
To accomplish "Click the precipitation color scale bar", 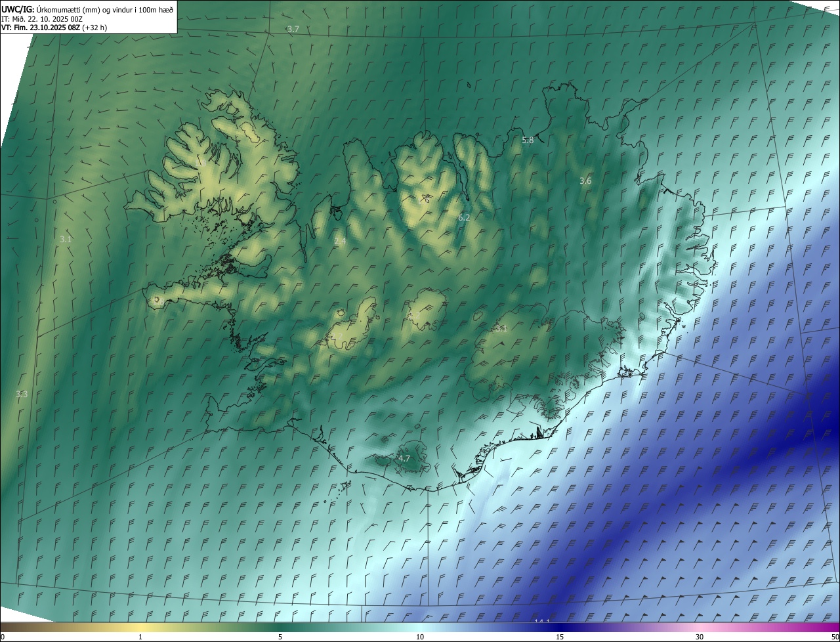I will (x=420, y=628).
